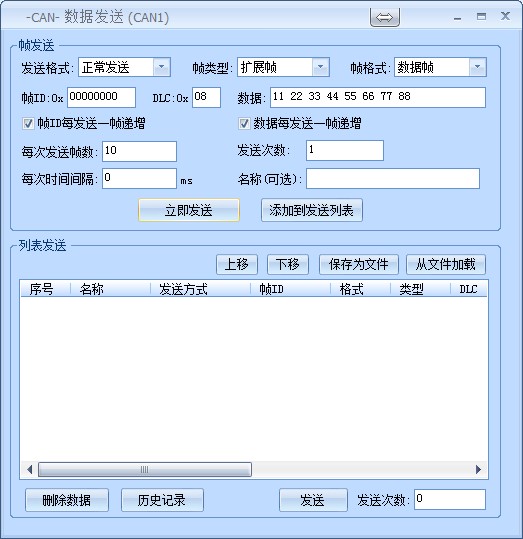Viewport: 523px width, 539px height.
Task: Click the 类型 column header
Action: click(420, 289)
